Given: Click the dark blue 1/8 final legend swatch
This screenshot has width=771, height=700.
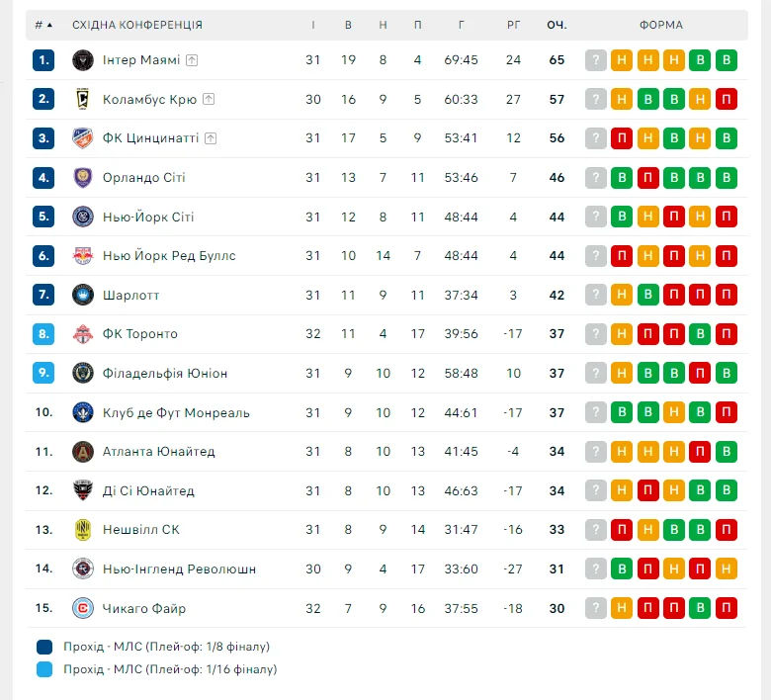Looking at the screenshot, I should (44, 647).
